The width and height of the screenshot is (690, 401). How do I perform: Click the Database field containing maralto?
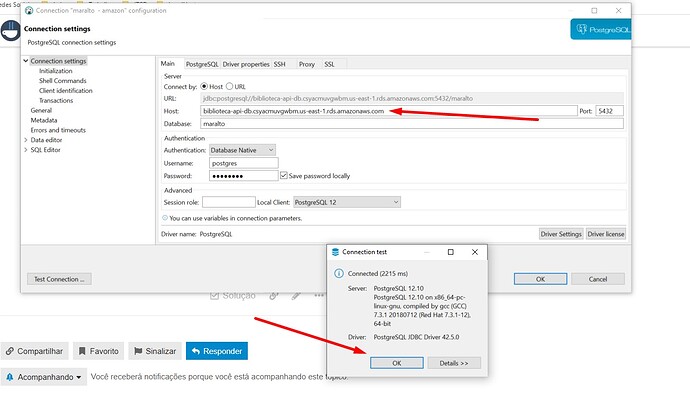412,124
